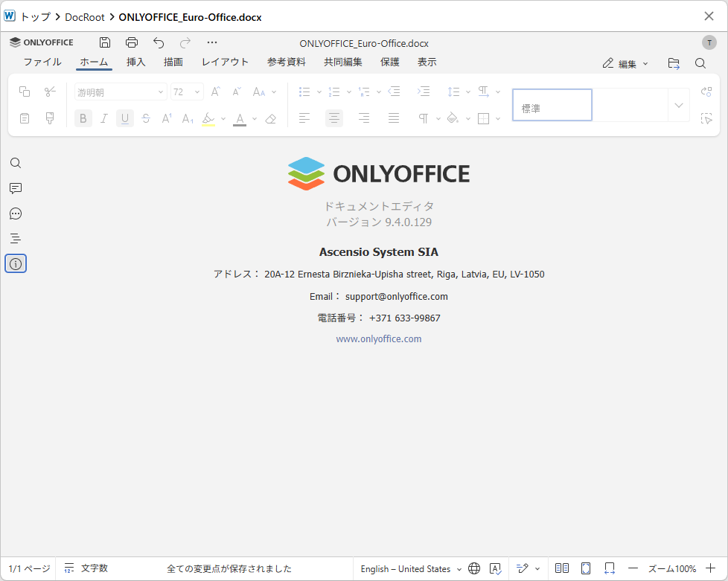
Task: Decrease paragraph indent
Action: (x=395, y=92)
